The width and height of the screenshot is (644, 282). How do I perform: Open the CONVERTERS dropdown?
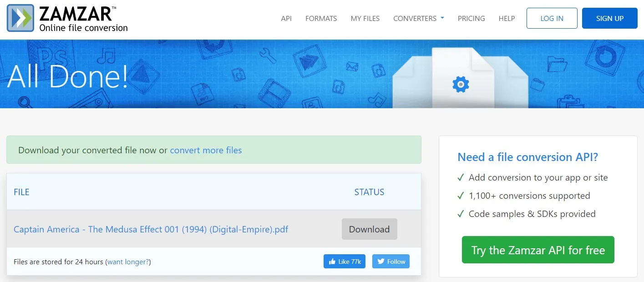click(x=415, y=18)
